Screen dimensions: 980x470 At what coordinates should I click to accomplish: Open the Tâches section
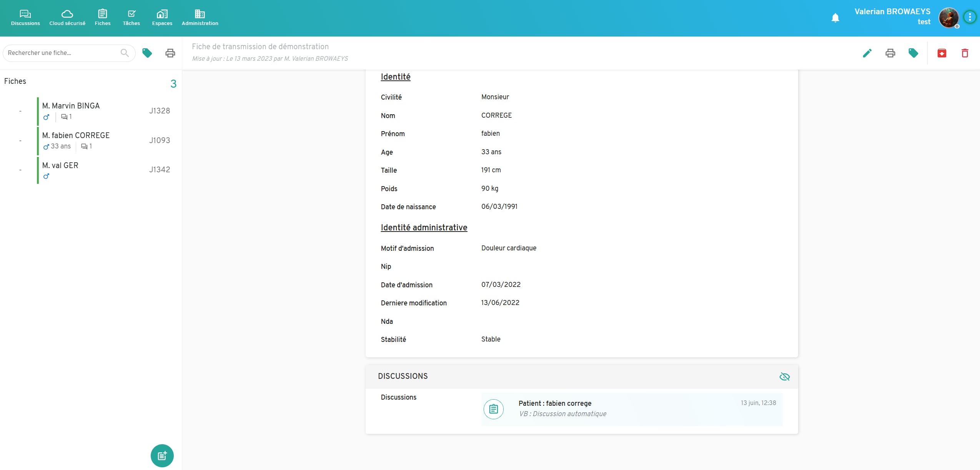[x=131, y=18]
